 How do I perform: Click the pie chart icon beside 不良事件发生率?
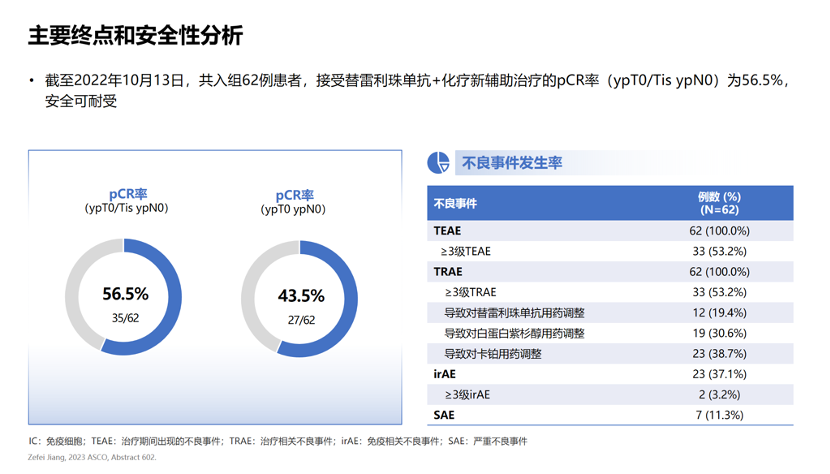coord(438,163)
